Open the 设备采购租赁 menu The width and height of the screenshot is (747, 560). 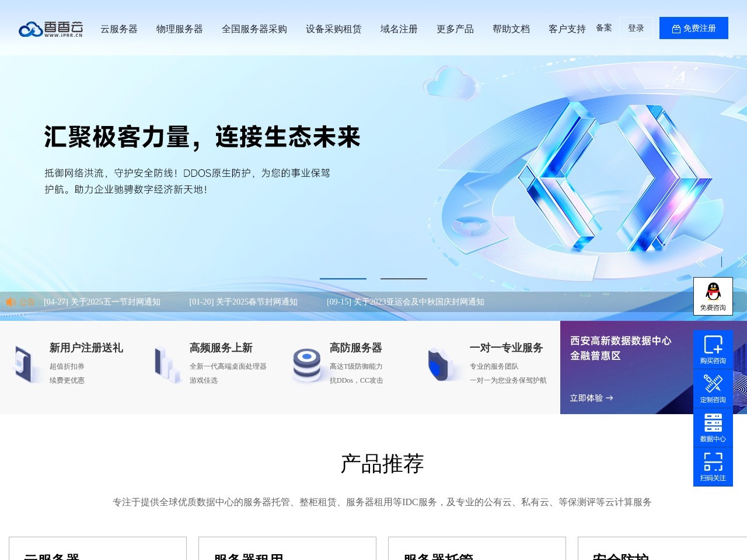(334, 29)
